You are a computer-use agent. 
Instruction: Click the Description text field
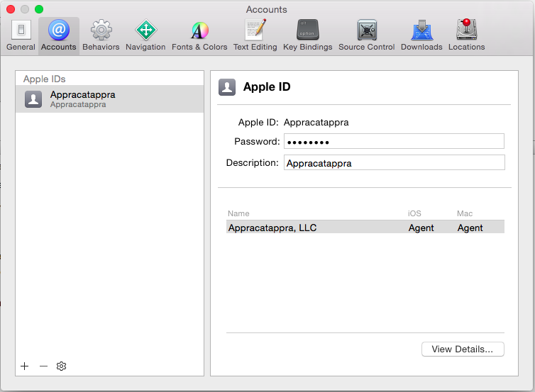coord(394,163)
